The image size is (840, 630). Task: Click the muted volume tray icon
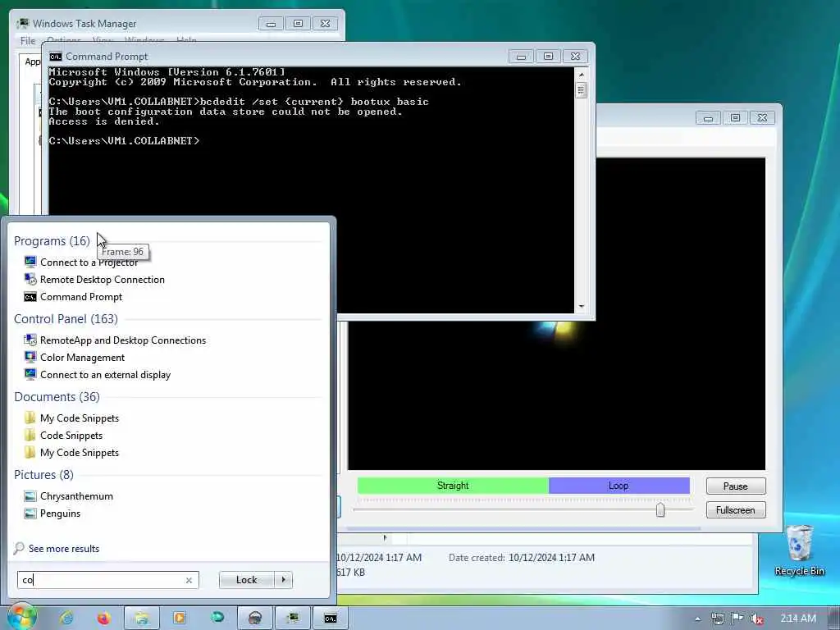(x=757, y=619)
